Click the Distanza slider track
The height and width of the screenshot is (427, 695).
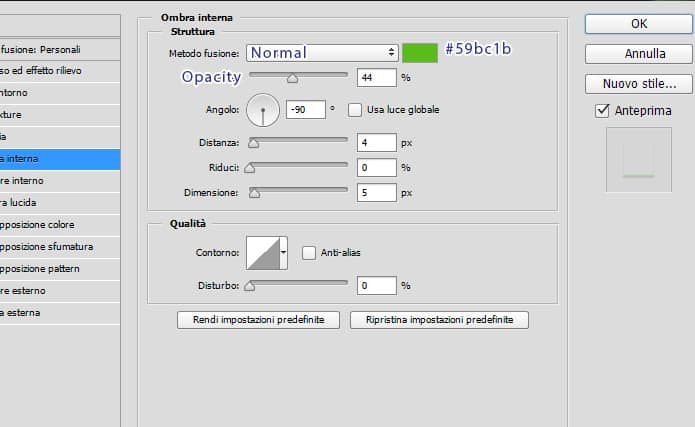300,143
